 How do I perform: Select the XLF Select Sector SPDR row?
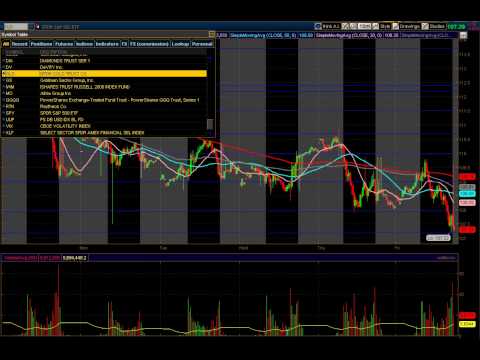coord(104,133)
